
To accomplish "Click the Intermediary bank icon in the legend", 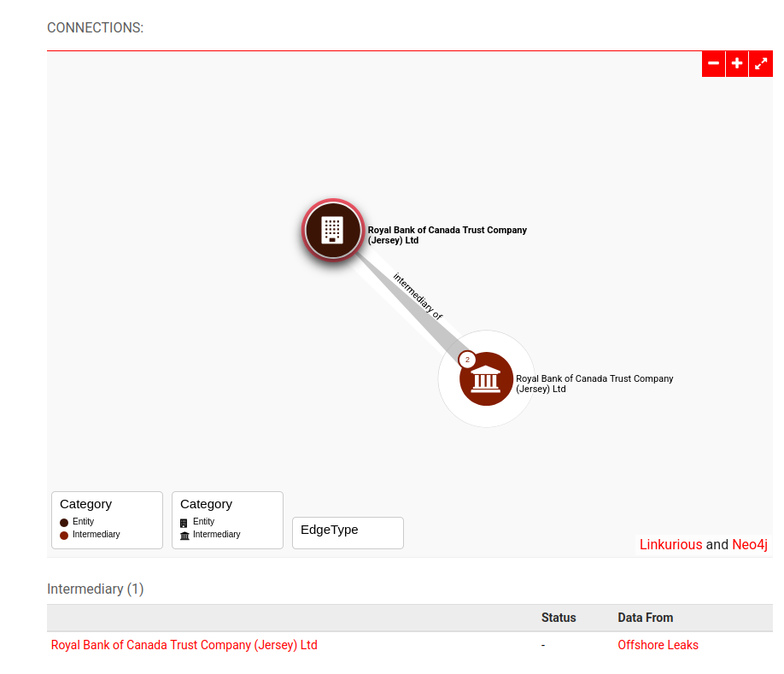I will pos(184,536).
